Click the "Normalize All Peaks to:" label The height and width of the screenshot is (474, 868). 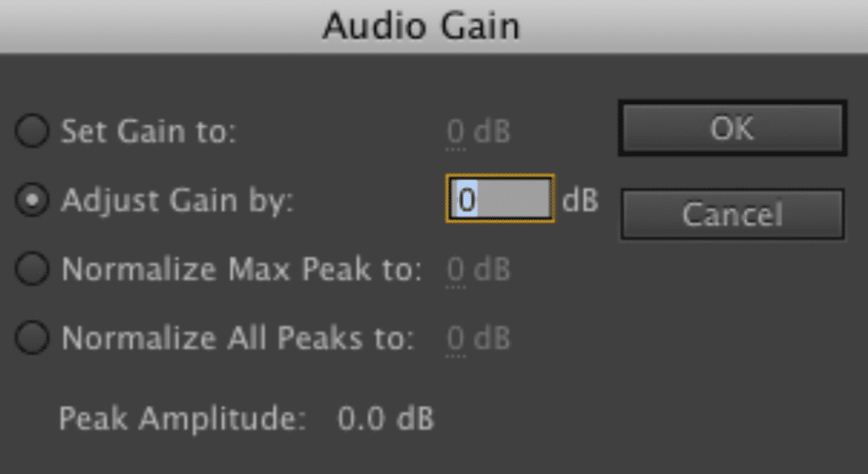(238, 338)
